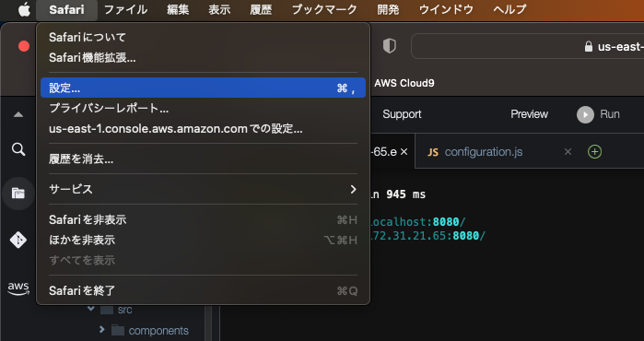644x341 pixels.
Task: Open the Source Control git sidebar icon
Action: coord(18,240)
